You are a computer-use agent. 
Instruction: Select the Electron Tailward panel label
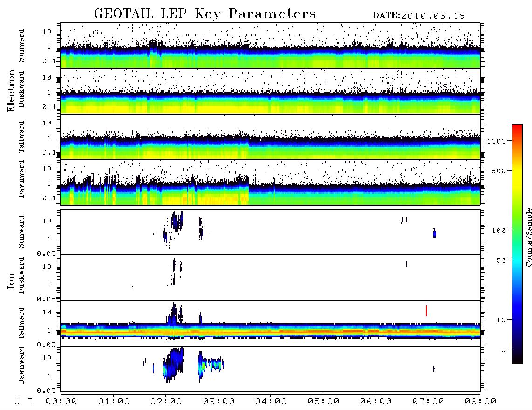click(x=21, y=137)
